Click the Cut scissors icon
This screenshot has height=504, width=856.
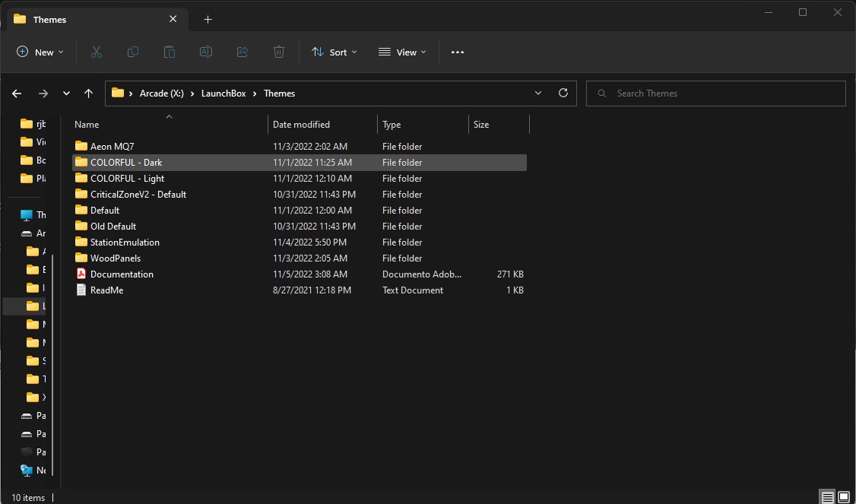click(x=96, y=52)
